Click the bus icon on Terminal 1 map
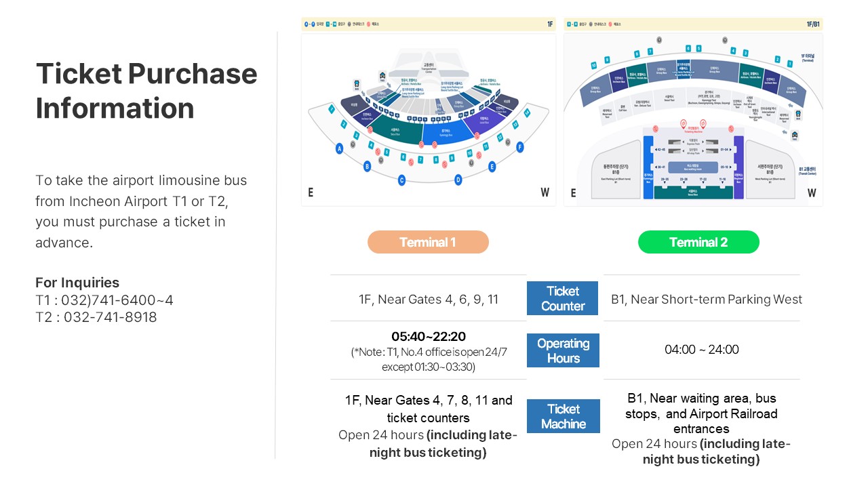868x488 pixels. (357, 84)
